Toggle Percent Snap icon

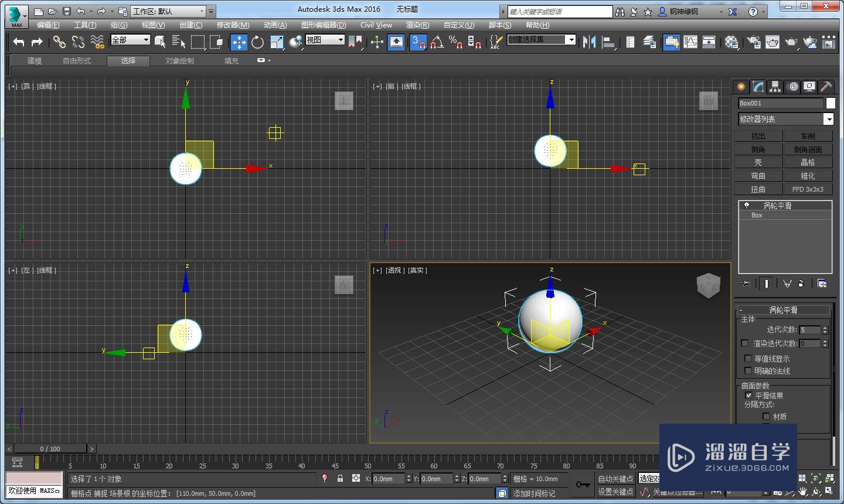click(x=455, y=42)
